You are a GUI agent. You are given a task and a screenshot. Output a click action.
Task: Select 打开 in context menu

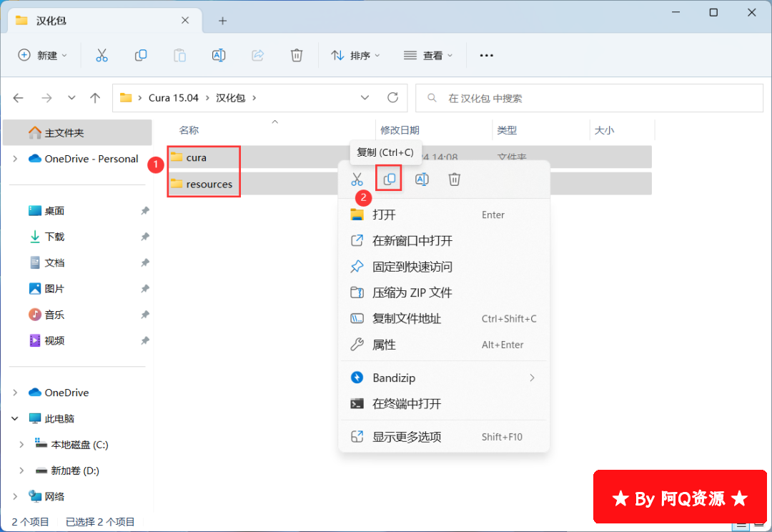point(444,215)
